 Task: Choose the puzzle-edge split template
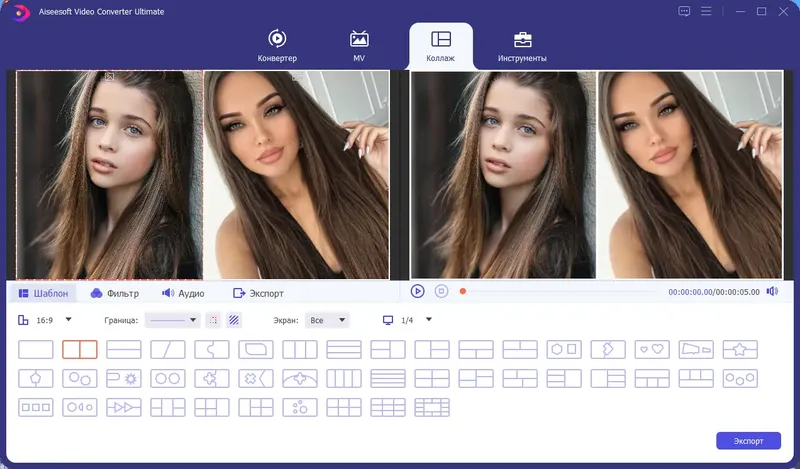pos(212,350)
